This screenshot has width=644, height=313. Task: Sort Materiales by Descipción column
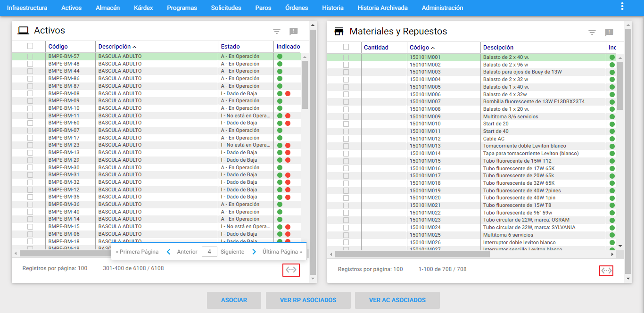(498, 48)
